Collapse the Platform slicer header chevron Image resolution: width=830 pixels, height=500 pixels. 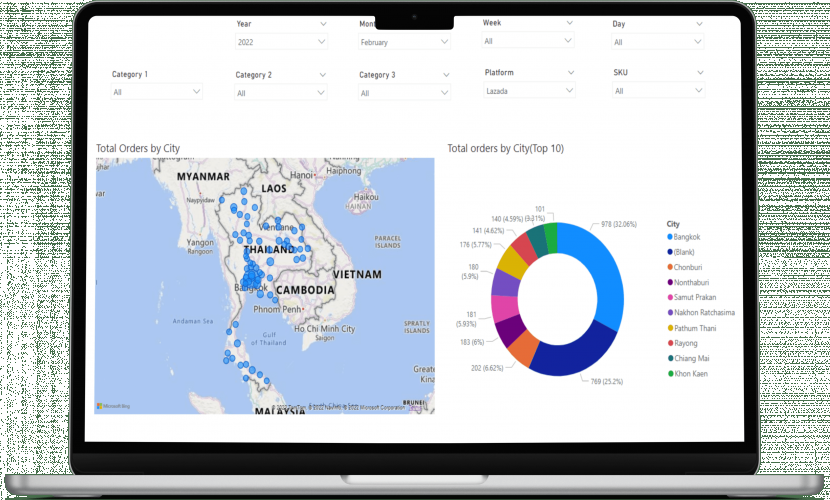point(571,72)
